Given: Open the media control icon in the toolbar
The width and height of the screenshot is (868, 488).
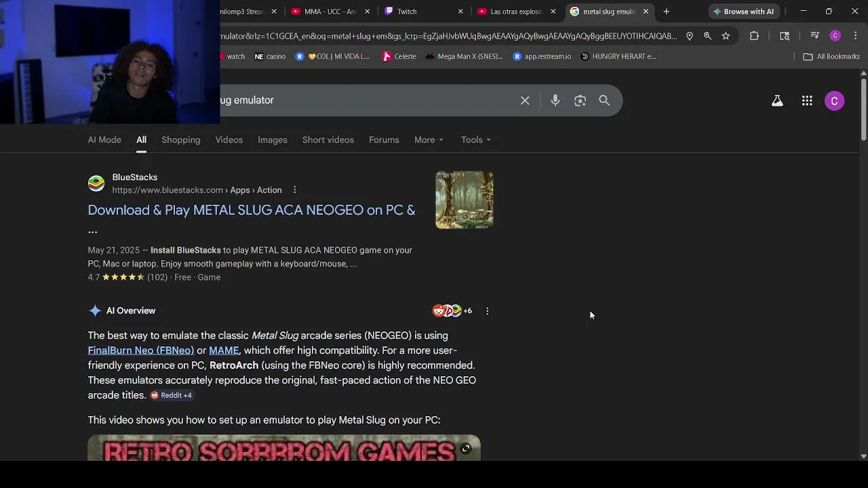Looking at the screenshot, I should point(815,36).
